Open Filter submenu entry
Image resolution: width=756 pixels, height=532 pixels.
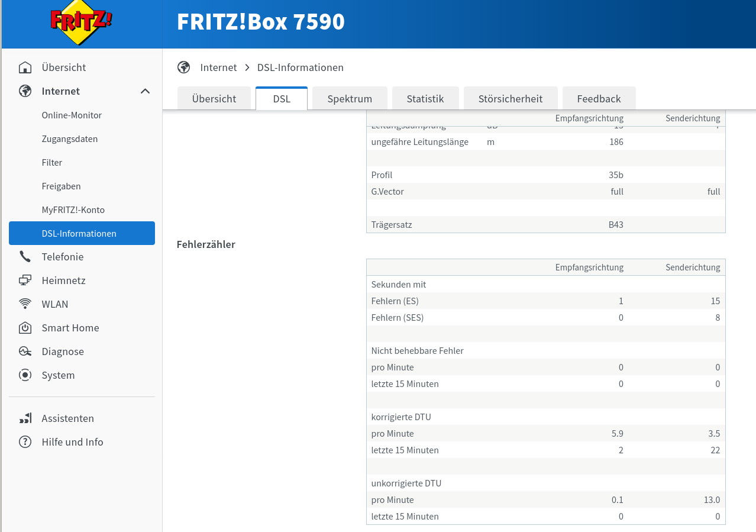52,162
